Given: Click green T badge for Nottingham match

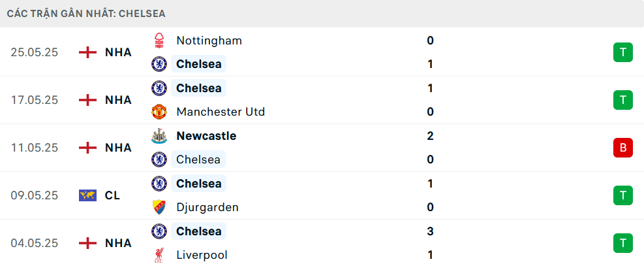Looking at the screenshot, I should (x=623, y=52).
